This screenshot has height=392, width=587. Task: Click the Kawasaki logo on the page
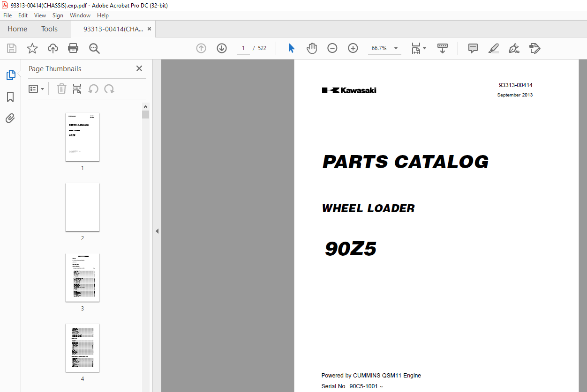pyautogui.click(x=349, y=90)
